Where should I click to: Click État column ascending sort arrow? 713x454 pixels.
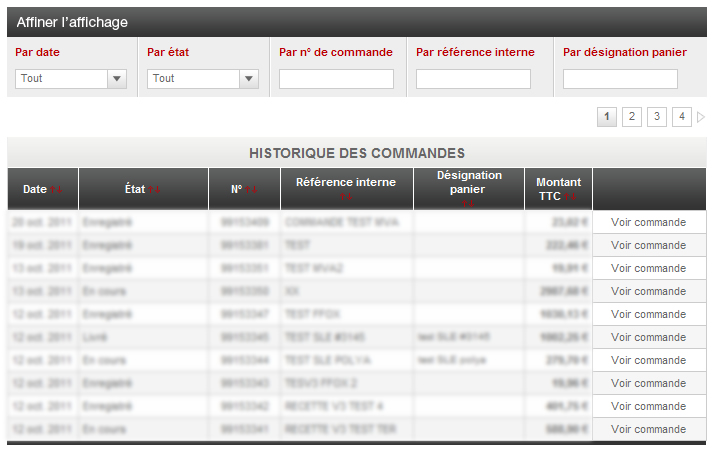coord(151,189)
